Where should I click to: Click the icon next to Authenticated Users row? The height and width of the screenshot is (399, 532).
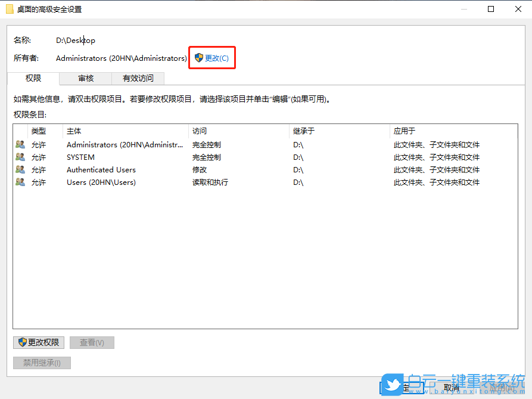point(20,169)
